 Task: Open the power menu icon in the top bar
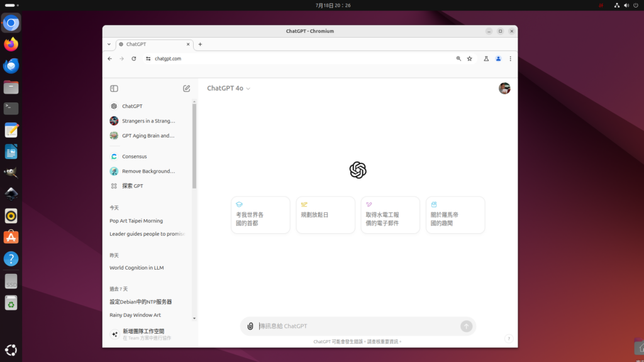coord(636,5)
